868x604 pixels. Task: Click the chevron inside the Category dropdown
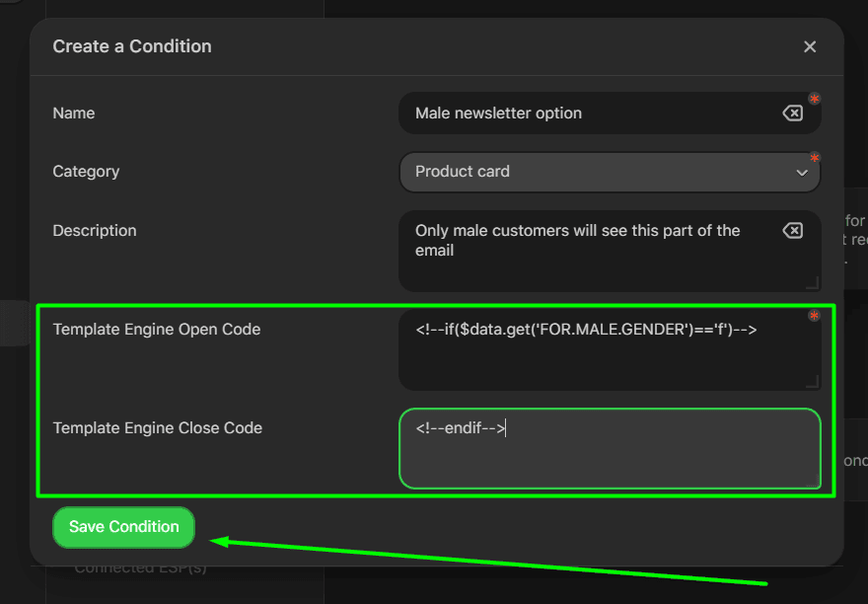[802, 172]
